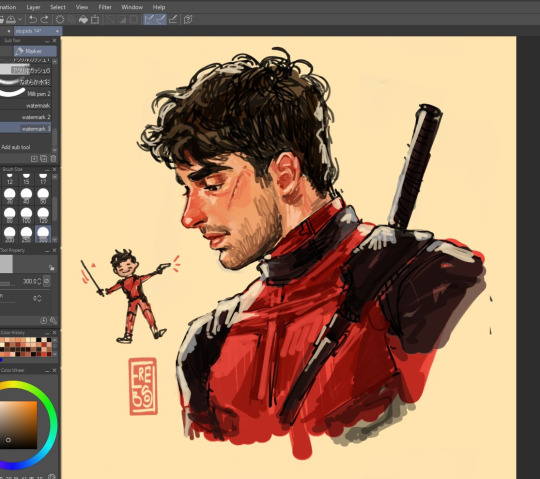Choose brush size 200 preset
This screenshot has height=479, width=540.
(10, 235)
